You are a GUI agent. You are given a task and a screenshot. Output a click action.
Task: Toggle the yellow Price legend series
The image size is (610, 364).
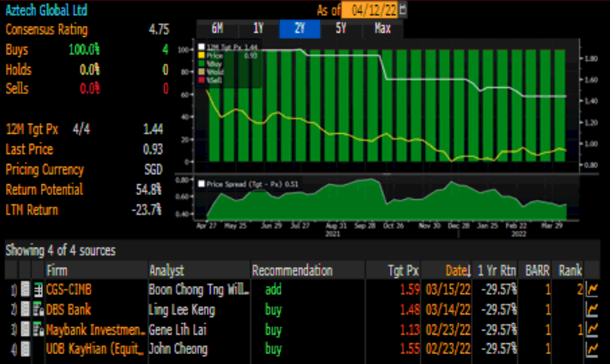(x=216, y=56)
